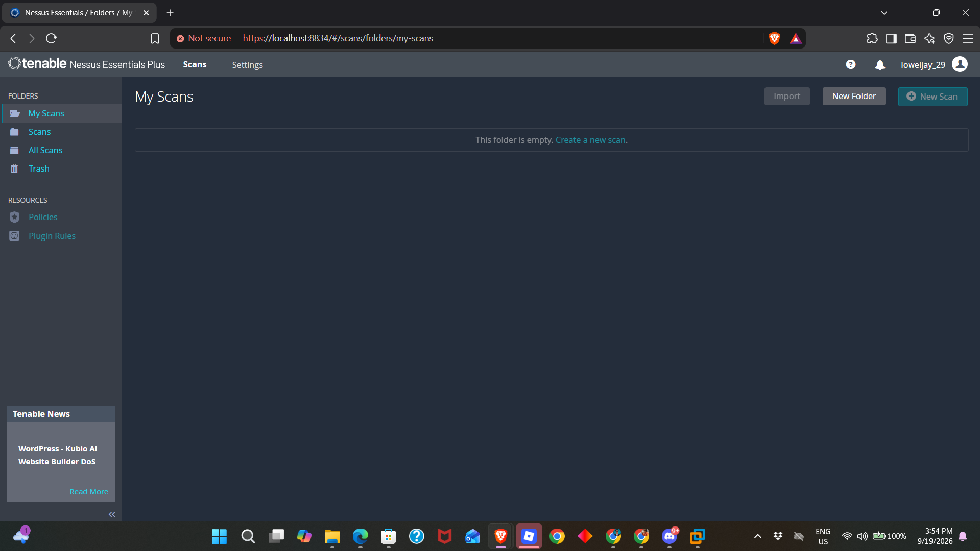Reload the page
Screen dimensions: 980x551
[x=51, y=38]
